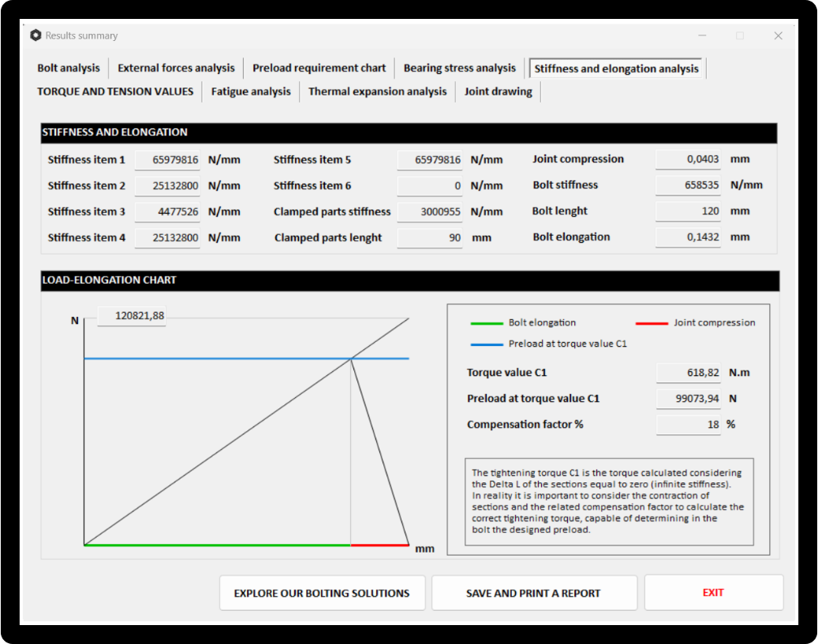Click the tightening torque C1 explanation text box
818x644 pixels.
tap(609, 501)
